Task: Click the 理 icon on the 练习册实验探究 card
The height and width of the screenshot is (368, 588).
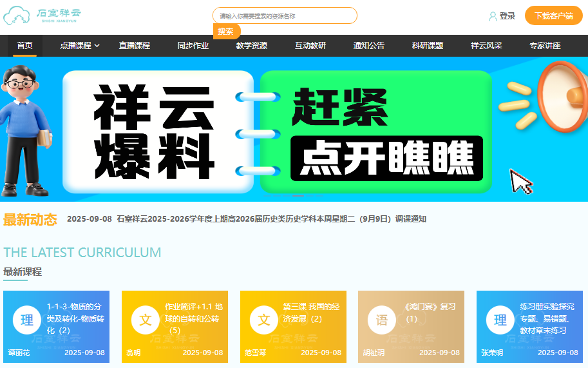Action: (x=500, y=320)
